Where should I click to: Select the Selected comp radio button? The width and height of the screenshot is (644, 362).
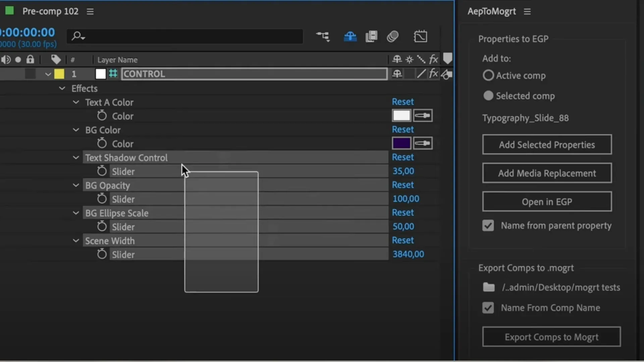coord(488,96)
